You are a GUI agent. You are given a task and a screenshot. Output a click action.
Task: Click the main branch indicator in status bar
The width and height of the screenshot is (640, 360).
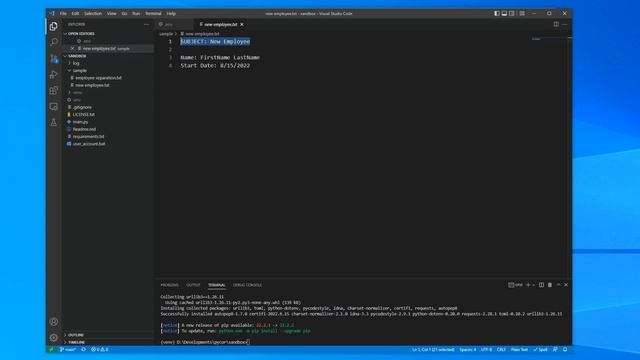68,349
